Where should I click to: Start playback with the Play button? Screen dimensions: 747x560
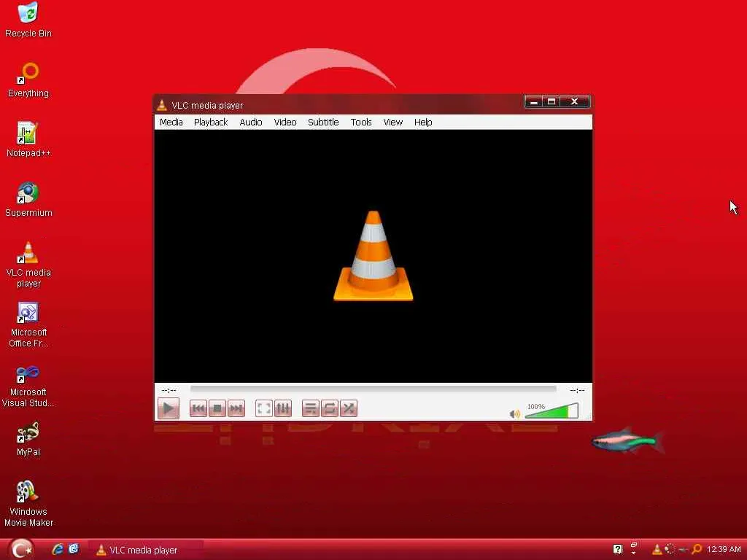coord(169,408)
